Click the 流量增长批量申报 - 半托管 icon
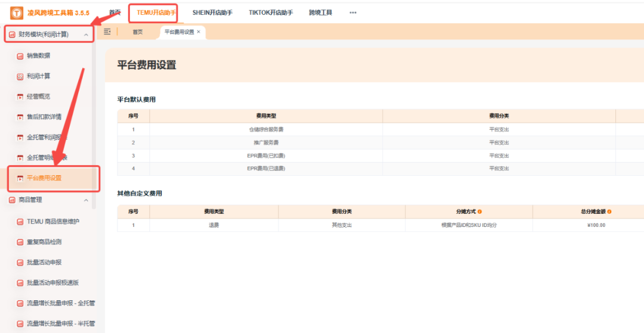This screenshot has width=644, height=333. tap(20, 323)
